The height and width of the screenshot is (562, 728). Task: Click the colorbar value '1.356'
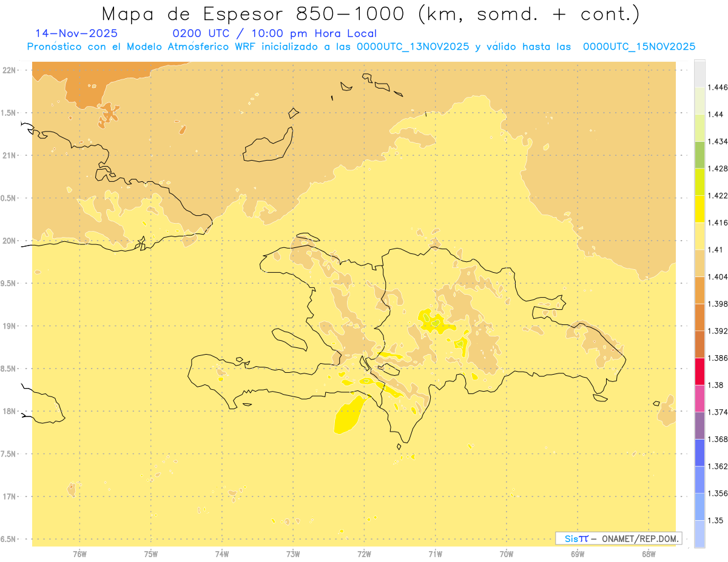pyautogui.click(x=718, y=493)
